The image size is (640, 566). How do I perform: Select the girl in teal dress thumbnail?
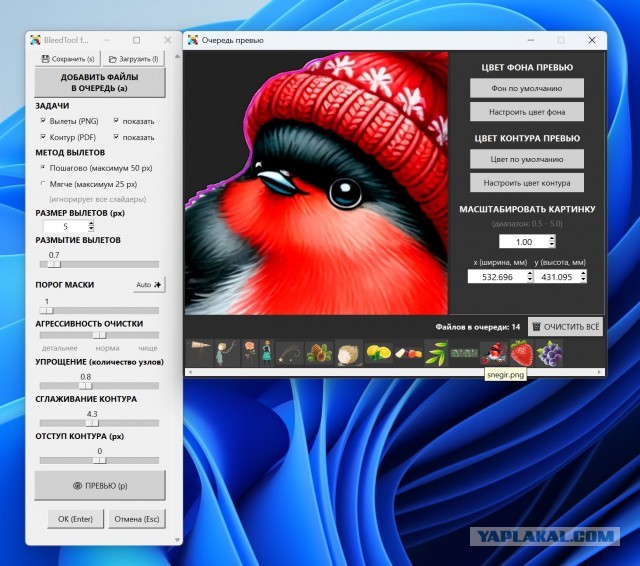point(266,353)
